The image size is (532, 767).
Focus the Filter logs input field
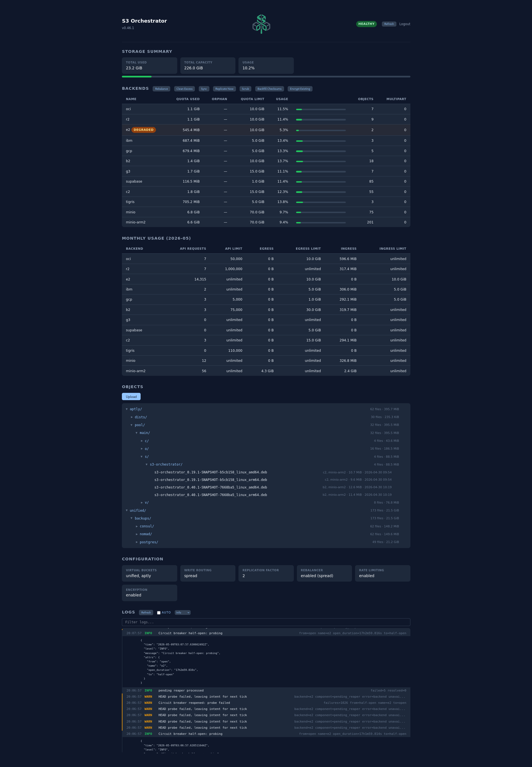(x=266, y=622)
